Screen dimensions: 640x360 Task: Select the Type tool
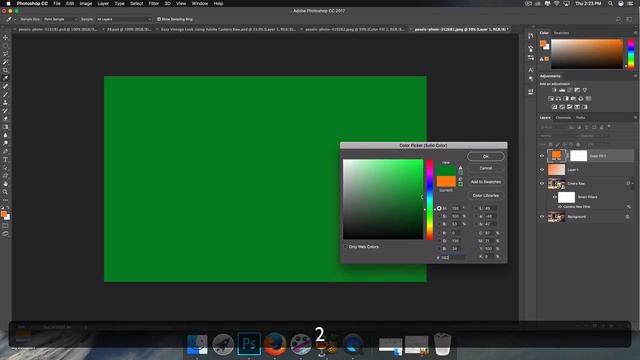(5, 160)
